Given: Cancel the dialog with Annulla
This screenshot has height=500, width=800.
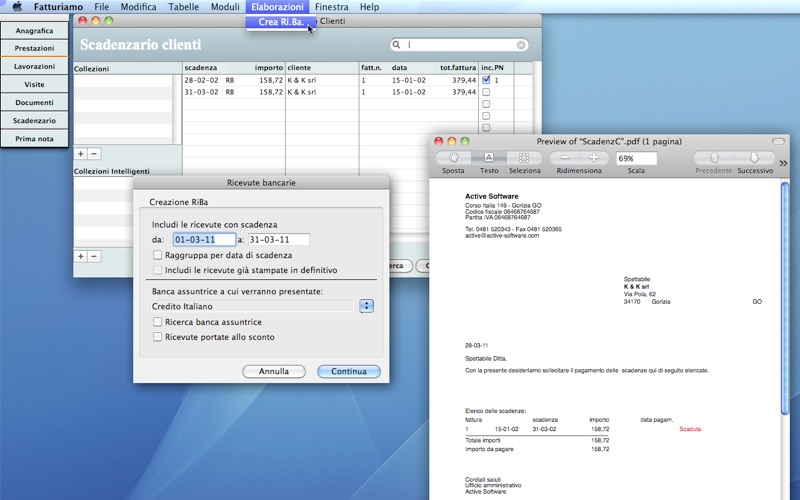Looking at the screenshot, I should pyautogui.click(x=274, y=371).
